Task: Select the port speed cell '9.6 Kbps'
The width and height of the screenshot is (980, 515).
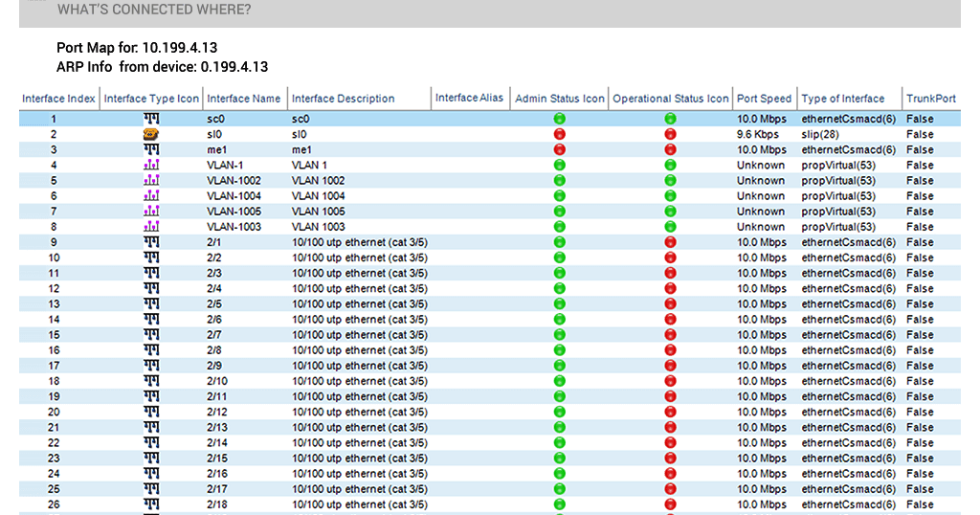Action: point(758,134)
